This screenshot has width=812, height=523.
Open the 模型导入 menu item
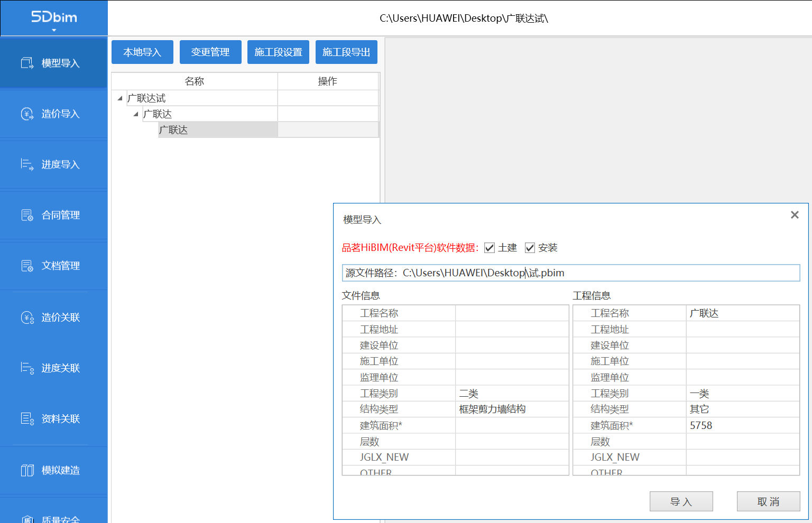[54, 63]
